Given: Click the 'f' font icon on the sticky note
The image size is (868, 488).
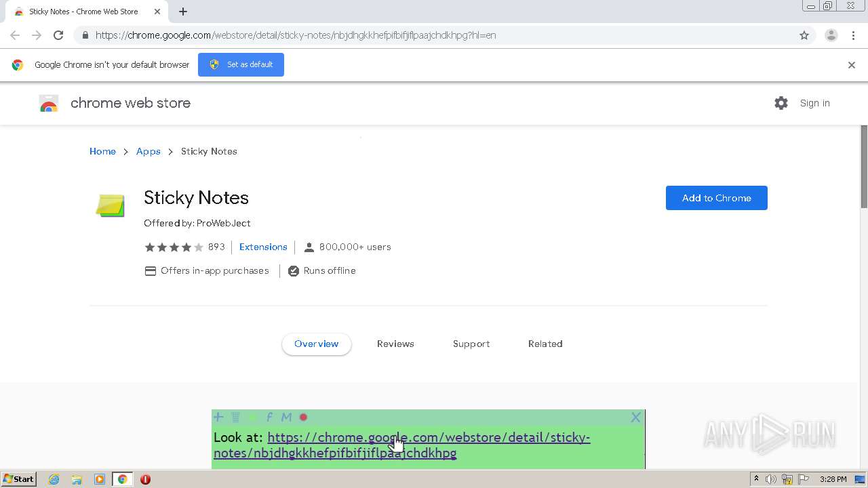Looking at the screenshot, I should tap(269, 417).
